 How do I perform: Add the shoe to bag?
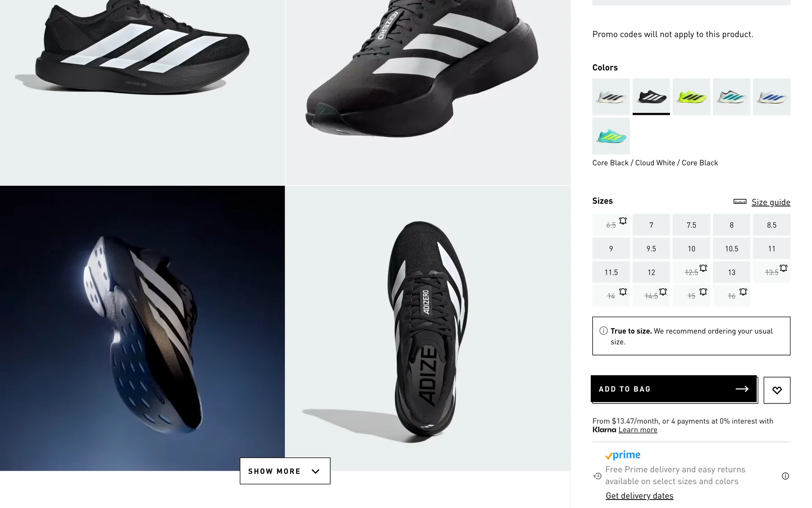673,389
